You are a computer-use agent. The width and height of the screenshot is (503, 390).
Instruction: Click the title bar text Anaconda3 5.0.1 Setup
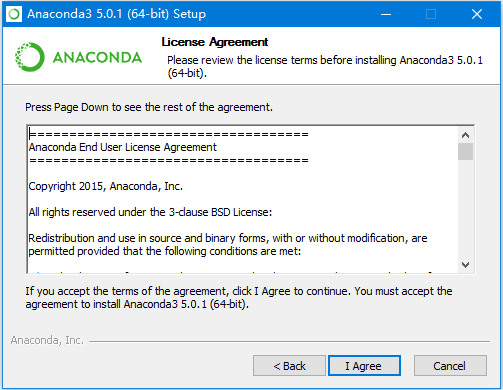(117, 14)
